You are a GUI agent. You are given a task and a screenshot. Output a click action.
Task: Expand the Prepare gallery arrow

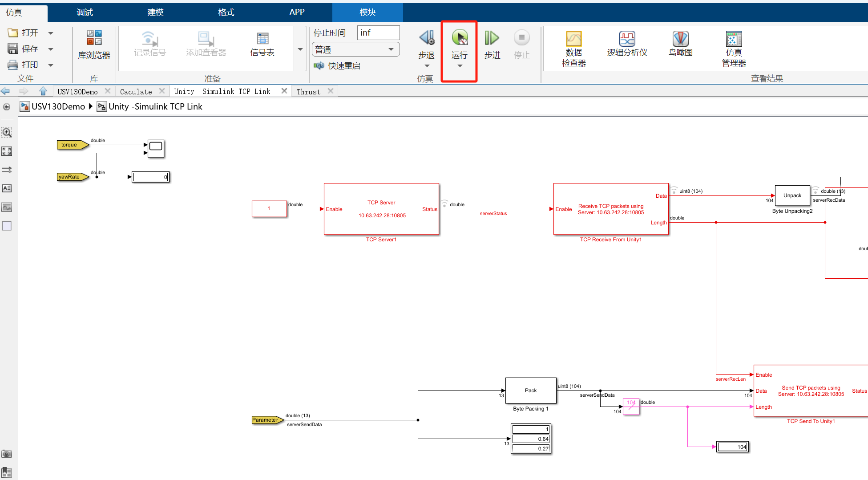click(300, 49)
